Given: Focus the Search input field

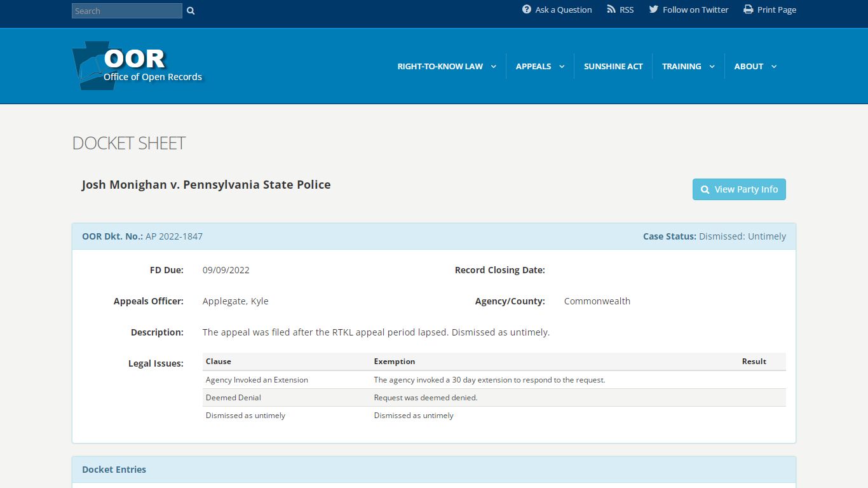Looking at the screenshot, I should 127,11.
